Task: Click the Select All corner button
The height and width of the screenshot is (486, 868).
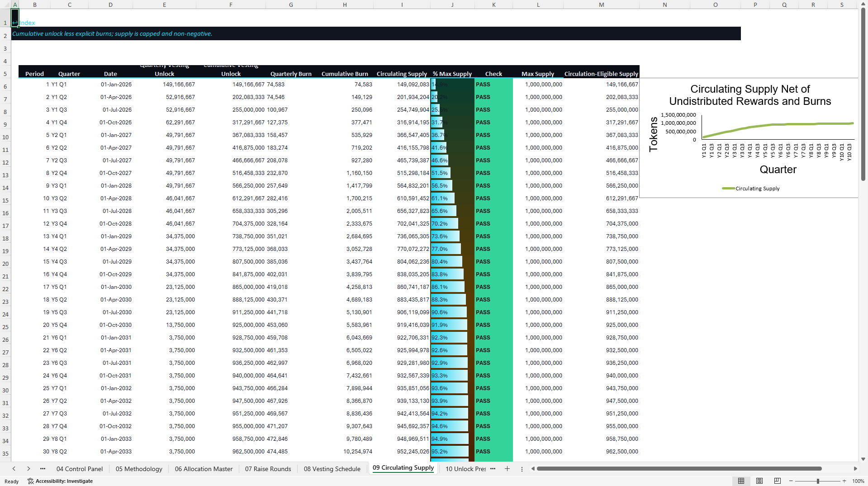Action: [5, 5]
